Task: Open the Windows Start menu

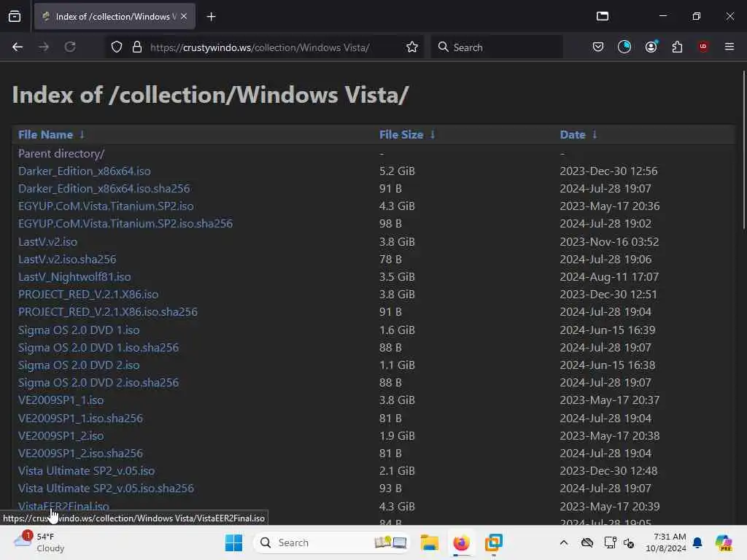Action: (x=233, y=542)
